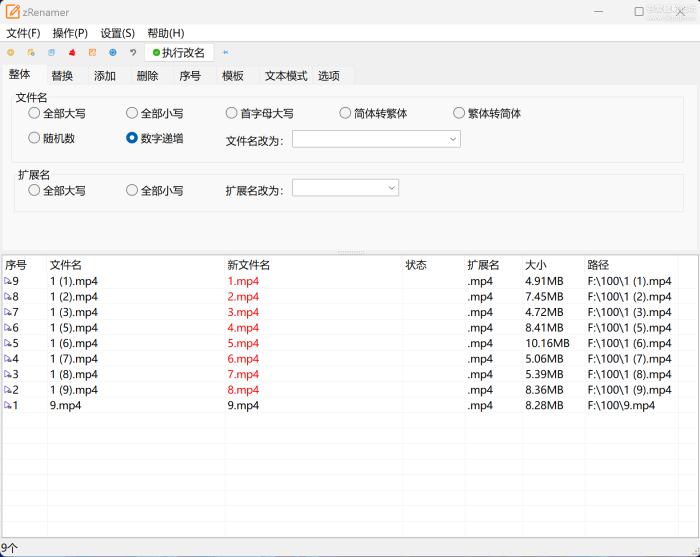Click the zRenamer app logo in title bar
Screen dimensions: 700x557
[x=12, y=12]
